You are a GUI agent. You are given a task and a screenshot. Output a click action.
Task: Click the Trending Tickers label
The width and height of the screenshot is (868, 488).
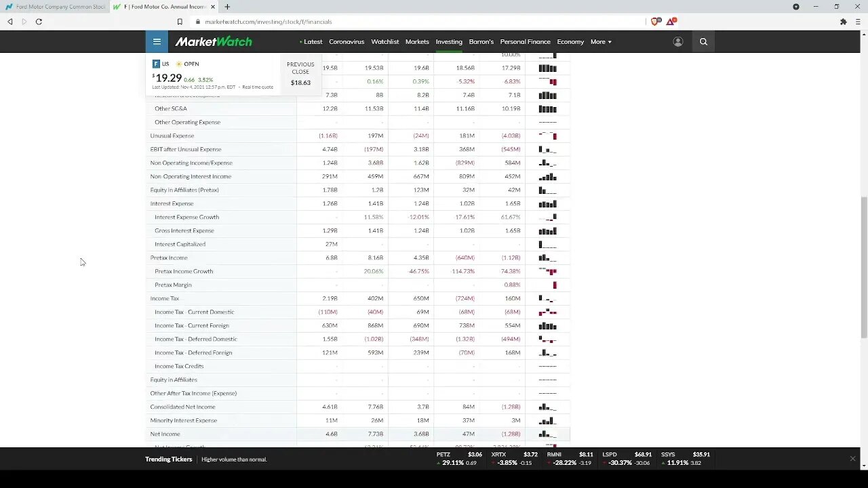169,459
